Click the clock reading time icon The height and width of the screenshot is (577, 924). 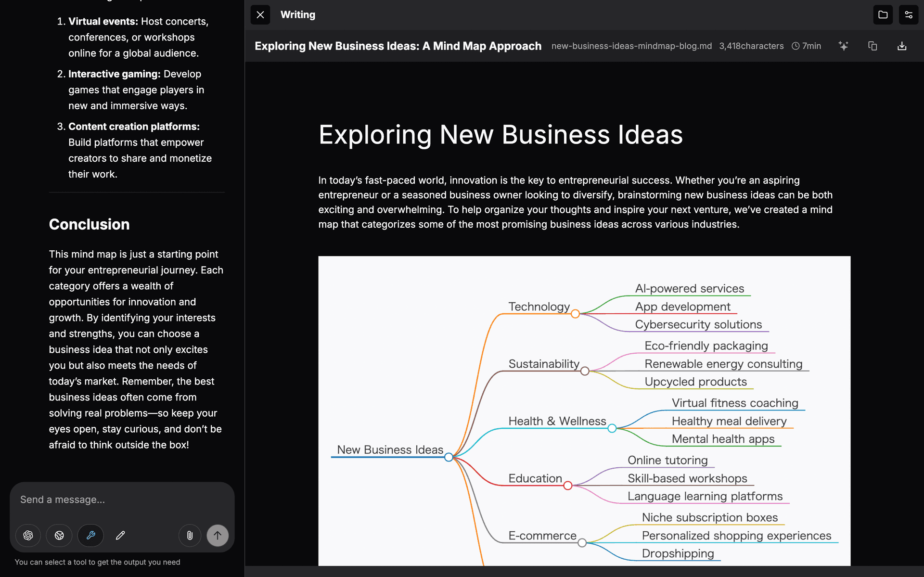coord(796,46)
